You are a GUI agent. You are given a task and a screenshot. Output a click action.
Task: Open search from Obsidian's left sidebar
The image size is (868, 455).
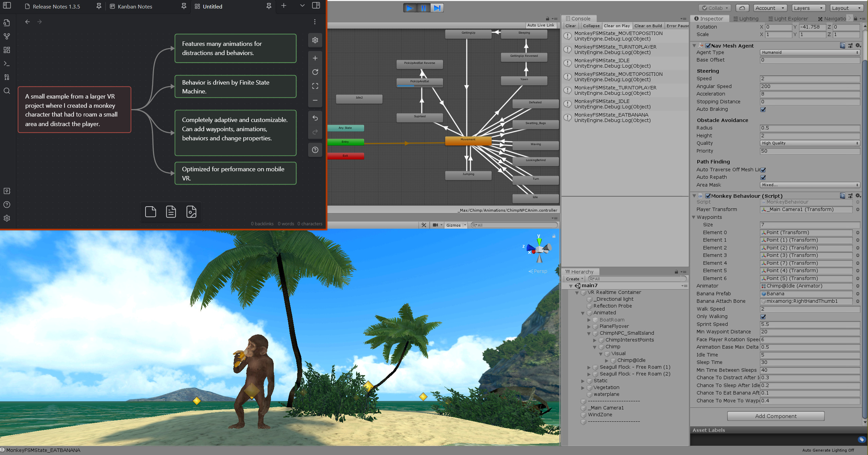(7, 91)
